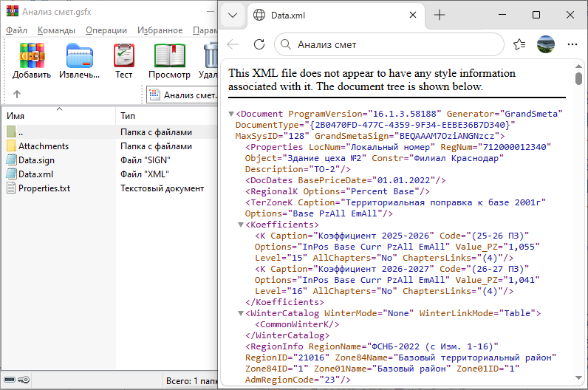The image size is (588, 390).
Task: Switch to the Data.xml browser tab
Action: [x=335, y=16]
